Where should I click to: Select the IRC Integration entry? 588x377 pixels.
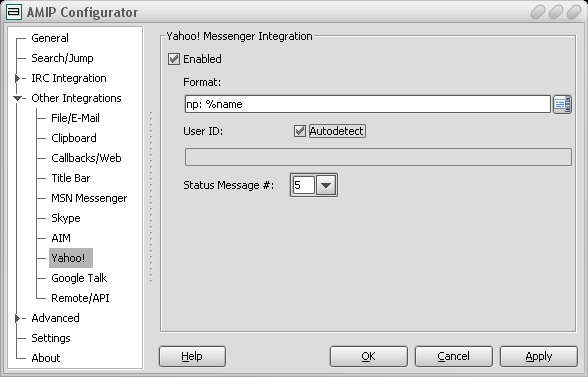(x=69, y=78)
